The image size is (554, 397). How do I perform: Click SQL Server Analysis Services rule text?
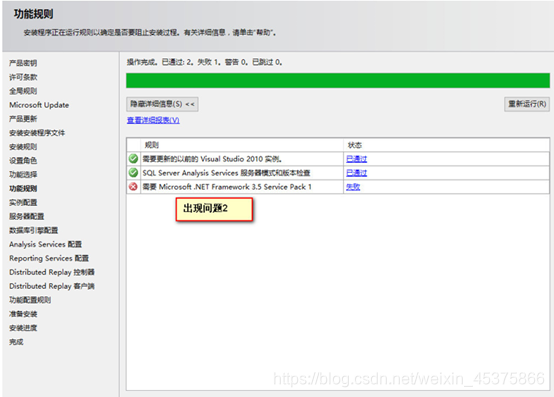(x=226, y=173)
